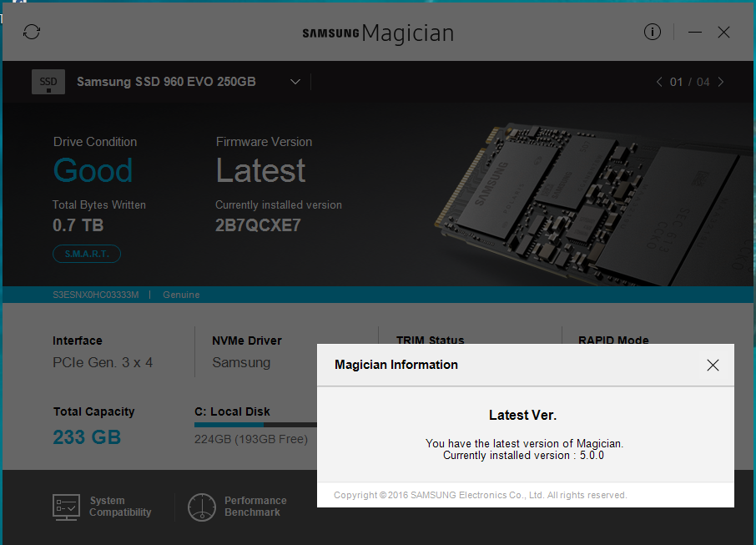
Task: Click the copyright notice in dialog
Action: click(x=480, y=495)
